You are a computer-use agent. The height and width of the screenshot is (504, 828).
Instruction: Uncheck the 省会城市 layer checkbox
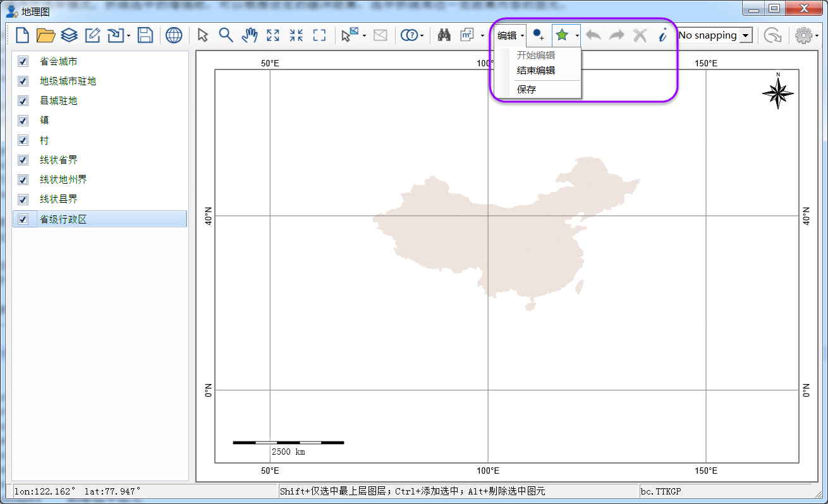[23, 61]
